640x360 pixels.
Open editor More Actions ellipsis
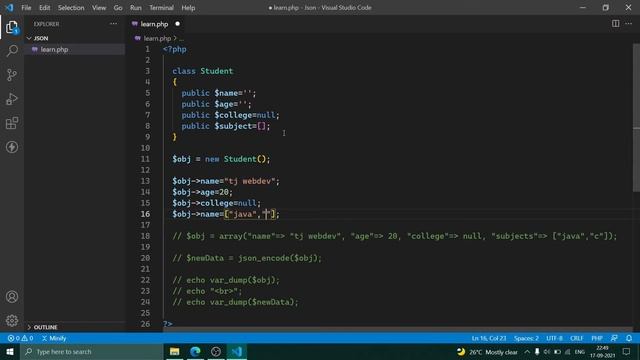pyautogui.click(x=629, y=24)
